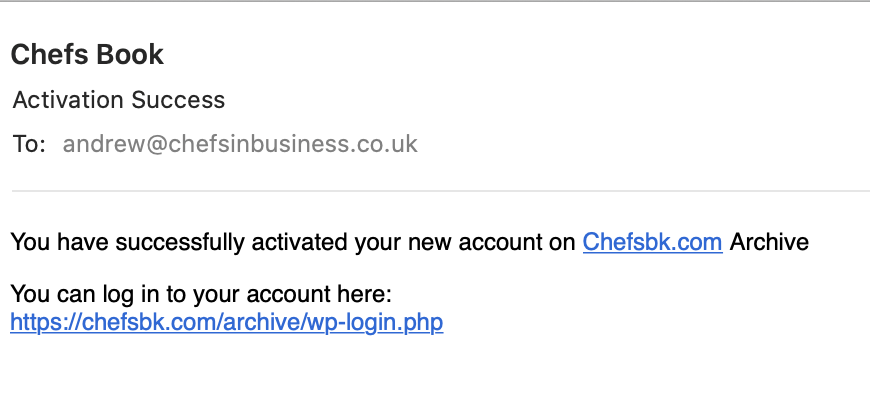Click the recipient address andrew@chefsinbusiness.co.uk
870x394 pixels.
240,144
